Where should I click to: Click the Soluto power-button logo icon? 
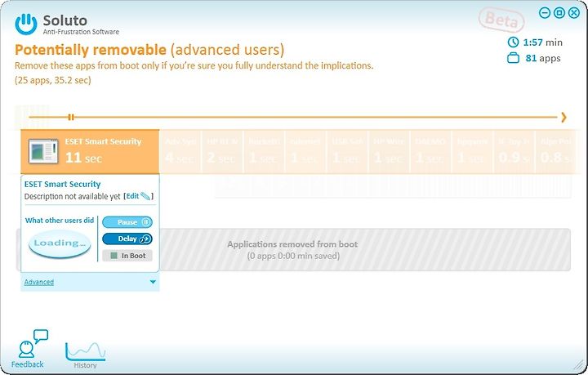(26, 24)
